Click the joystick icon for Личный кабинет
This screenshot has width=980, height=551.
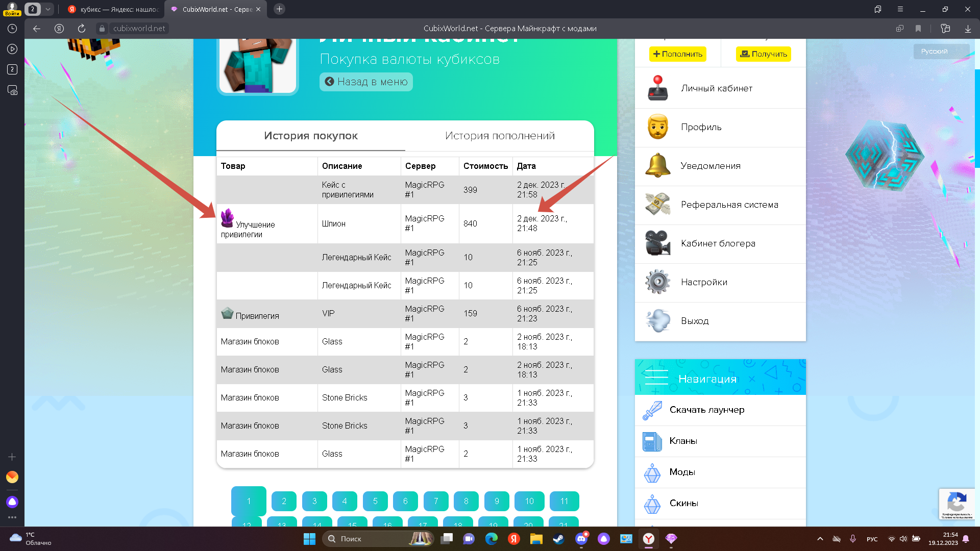tap(657, 88)
